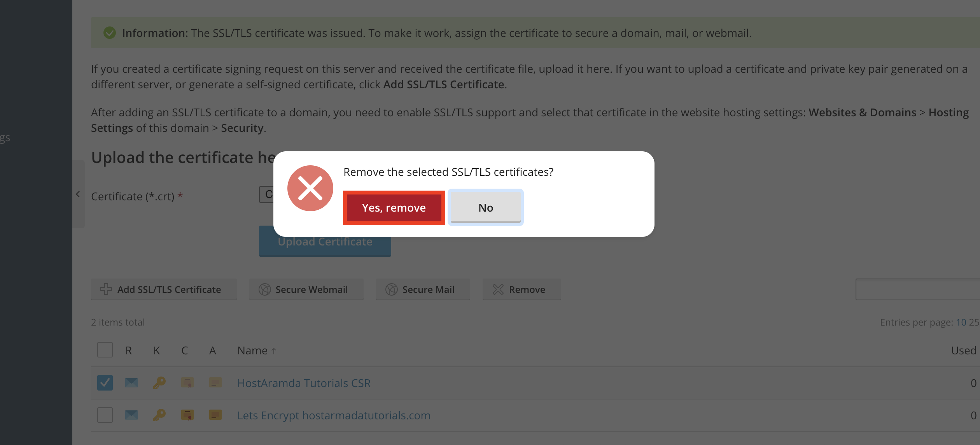Toggle the Name column sort arrow
This screenshot has height=445, width=980.
point(273,350)
